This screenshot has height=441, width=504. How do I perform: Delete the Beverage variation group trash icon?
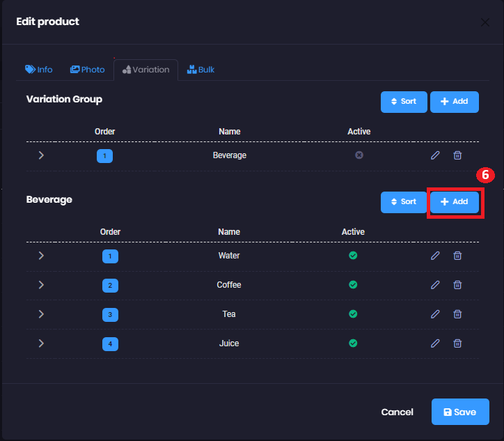457,155
